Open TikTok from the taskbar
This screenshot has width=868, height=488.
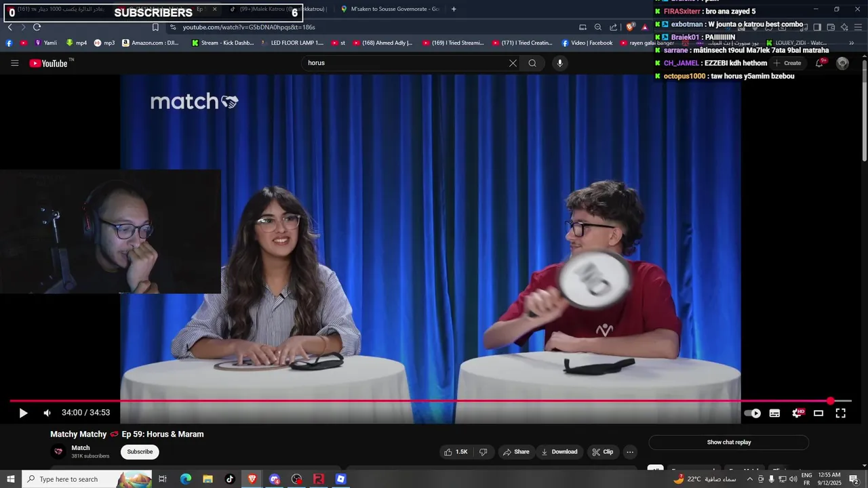pyautogui.click(x=230, y=479)
